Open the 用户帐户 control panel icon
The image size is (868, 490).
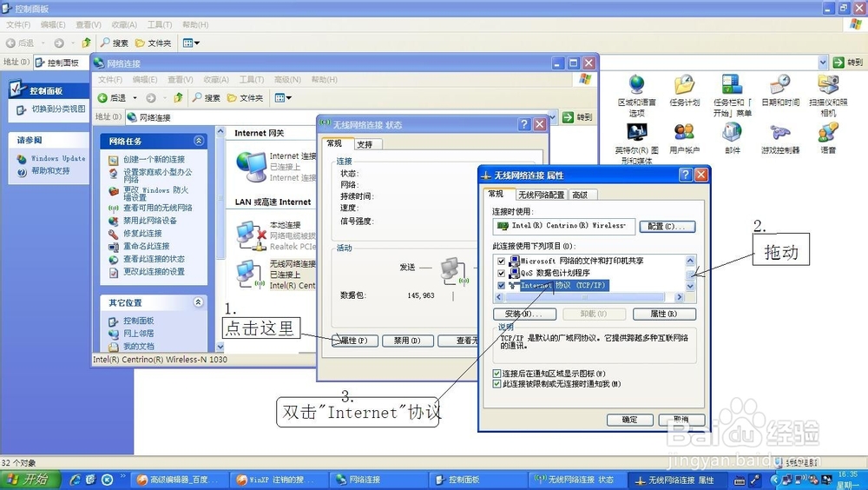[684, 132]
